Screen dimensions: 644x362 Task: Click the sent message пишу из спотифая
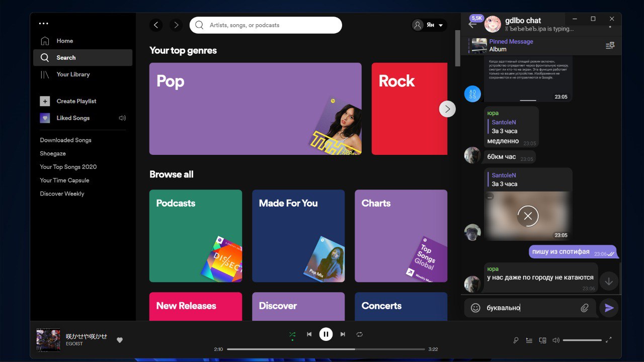pos(573,252)
